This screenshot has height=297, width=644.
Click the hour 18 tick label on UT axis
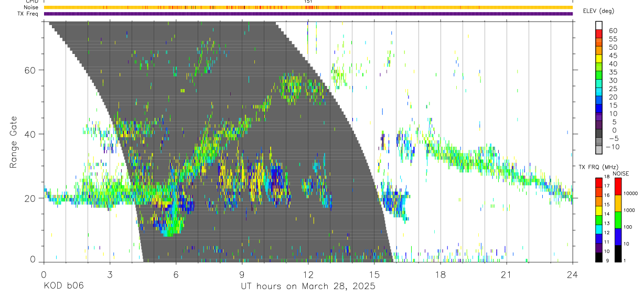(440, 274)
